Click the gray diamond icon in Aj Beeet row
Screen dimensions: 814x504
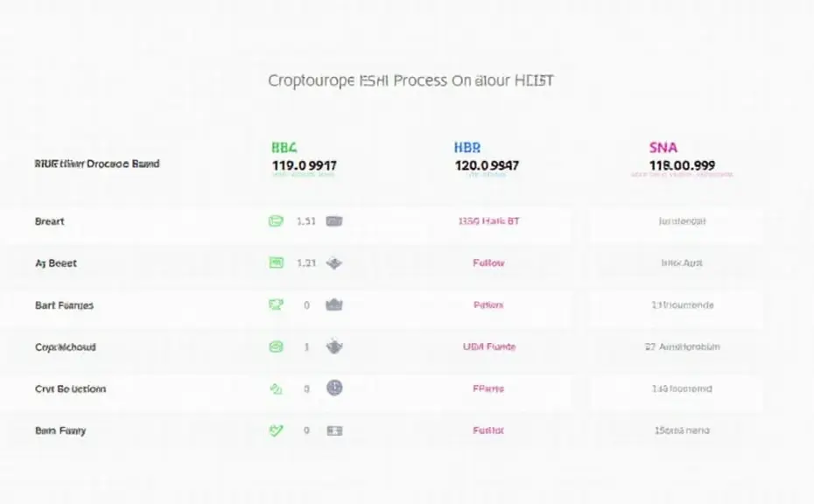(x=334, y=262)
